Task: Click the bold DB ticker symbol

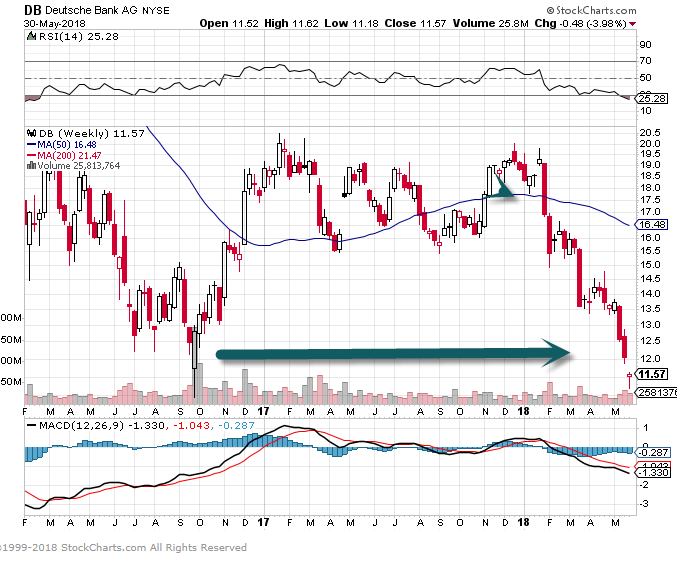Action: tap(32, 10)
